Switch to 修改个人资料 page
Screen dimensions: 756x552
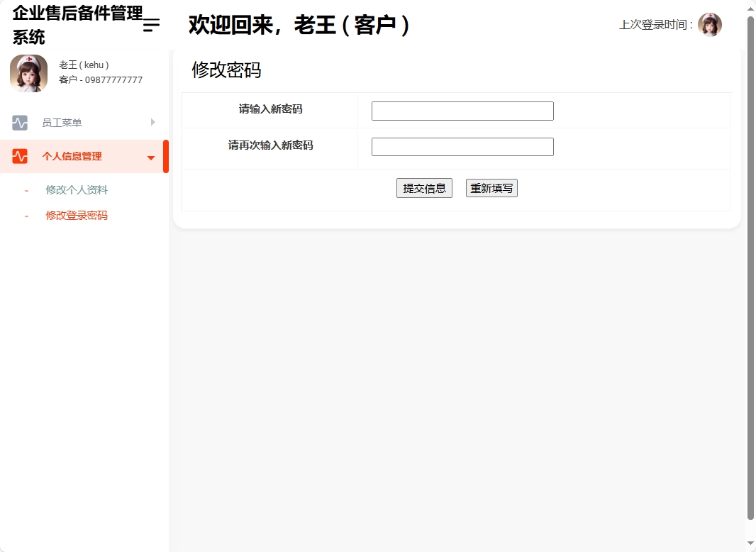pos(76,189)
